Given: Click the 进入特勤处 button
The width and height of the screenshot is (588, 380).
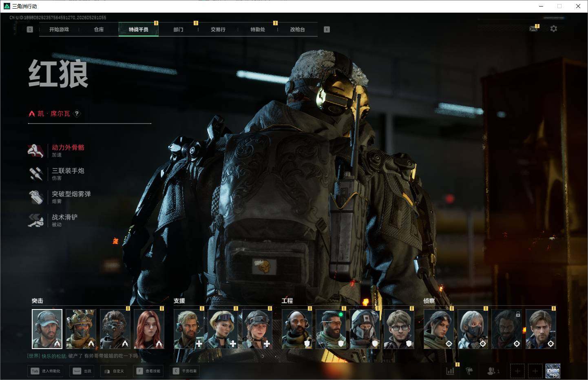Looking at the screenshot, I should (x=45, y=371).
